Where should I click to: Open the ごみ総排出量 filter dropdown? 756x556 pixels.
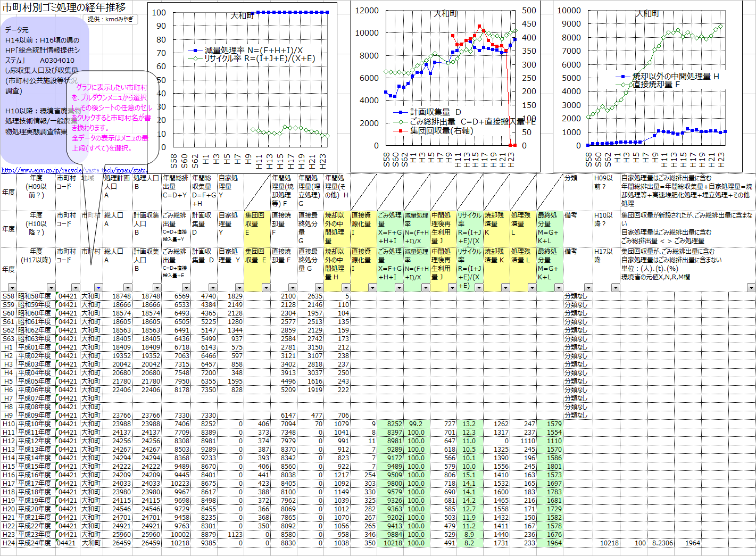point(186,288)
